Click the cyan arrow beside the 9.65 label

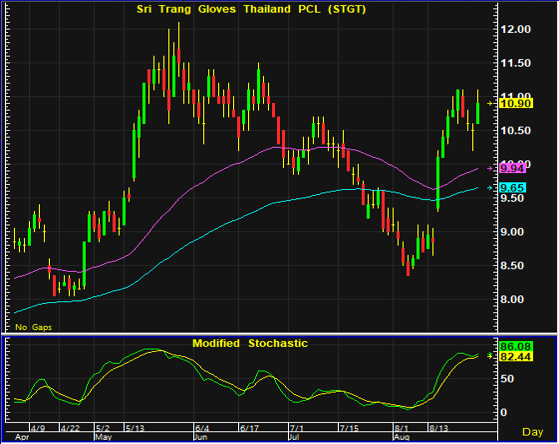tap(490, 188)
